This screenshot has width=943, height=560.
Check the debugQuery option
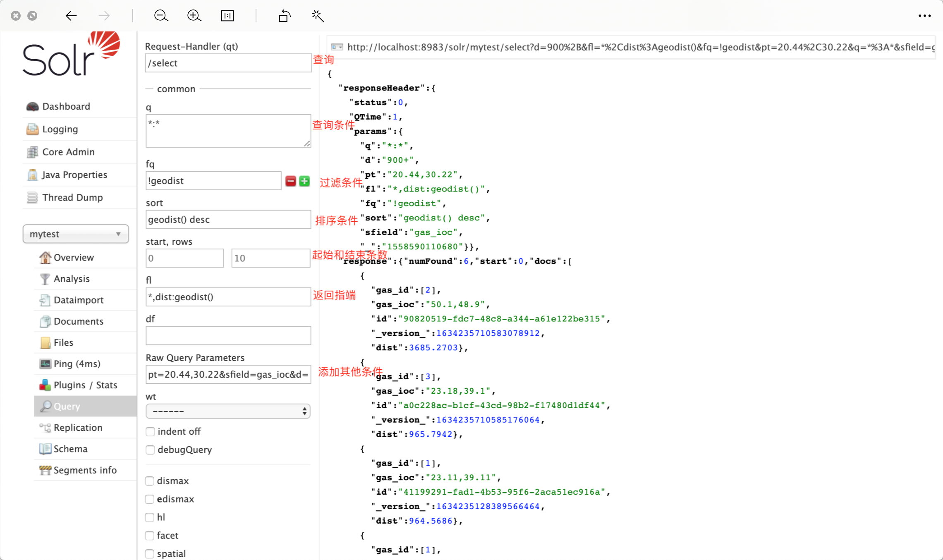pyautogui.click(x=150, y=450)
